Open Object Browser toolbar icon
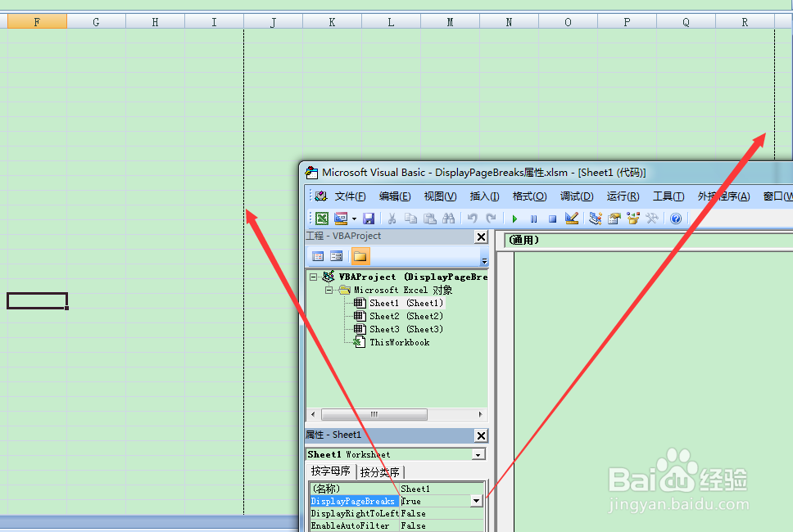Image resolution: width=793 pixels, height=532 pixels. tap(632, 219)
